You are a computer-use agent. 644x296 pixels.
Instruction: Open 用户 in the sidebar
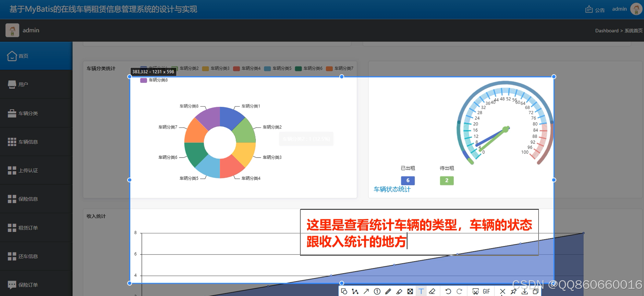pos(36,84)
